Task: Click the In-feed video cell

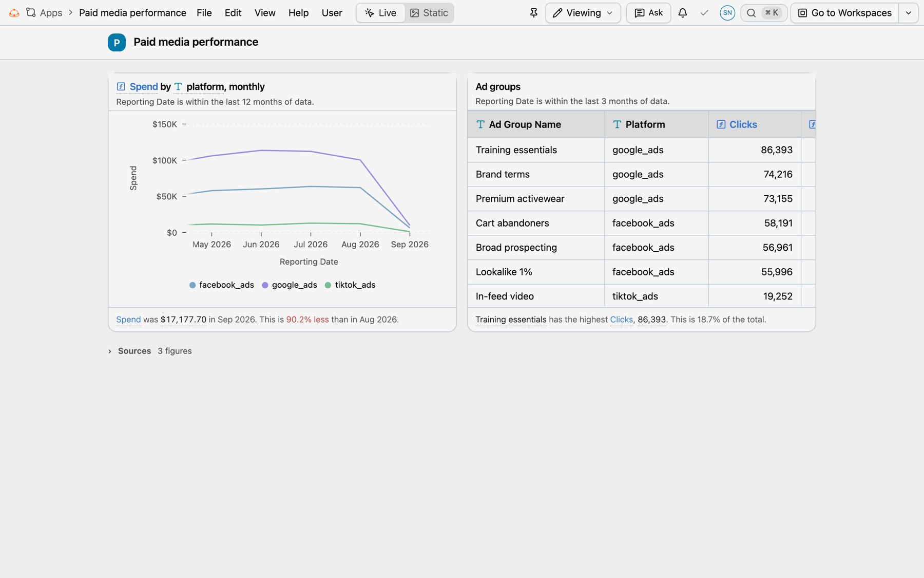Action: pos(536,296)
